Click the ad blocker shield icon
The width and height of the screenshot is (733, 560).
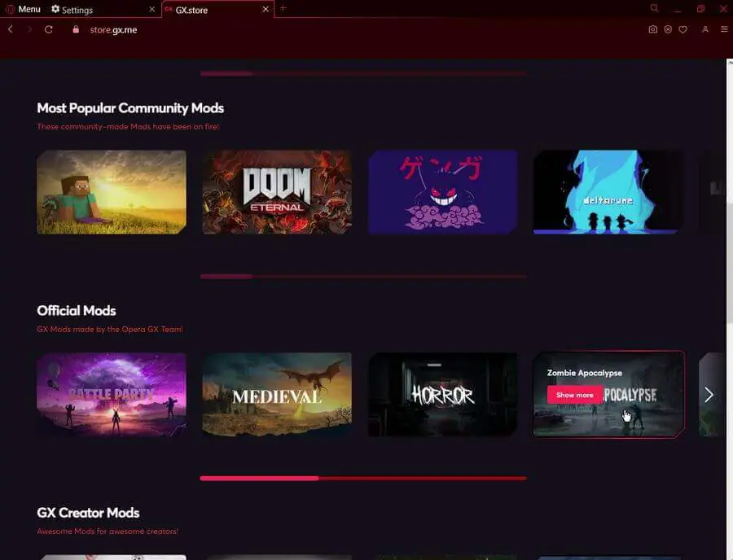point(668,29)
